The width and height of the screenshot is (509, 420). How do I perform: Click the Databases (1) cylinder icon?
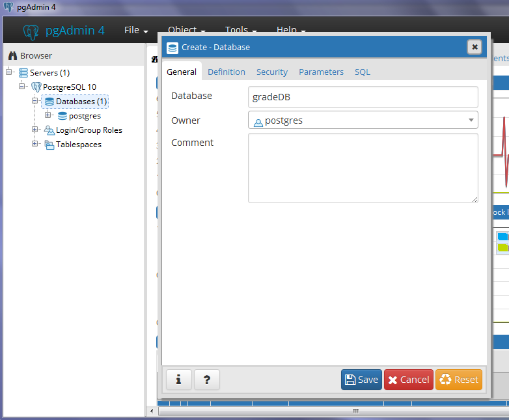click(49, 102)
